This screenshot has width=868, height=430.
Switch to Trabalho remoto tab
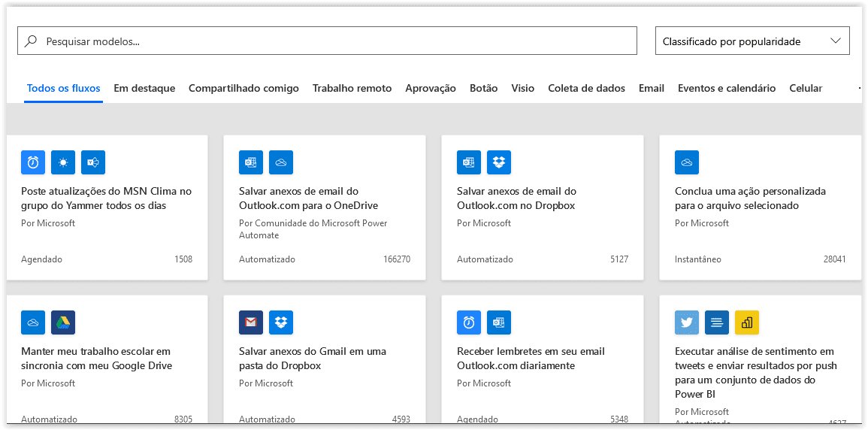[352, 88]
